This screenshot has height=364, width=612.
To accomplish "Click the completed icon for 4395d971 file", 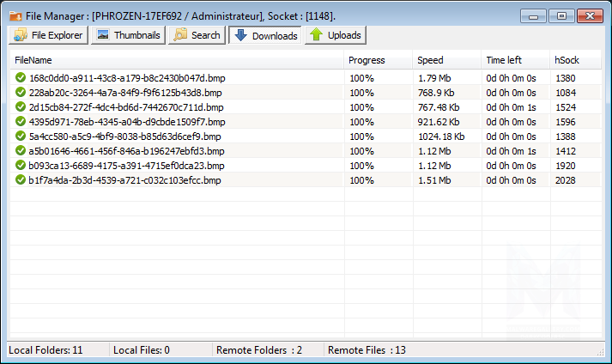I will point(21,122).
